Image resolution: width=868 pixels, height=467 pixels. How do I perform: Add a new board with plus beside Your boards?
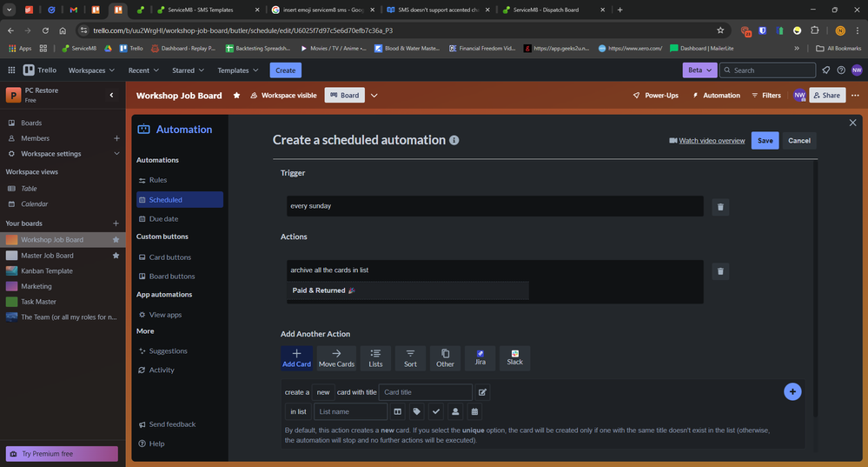click(116, 223)
